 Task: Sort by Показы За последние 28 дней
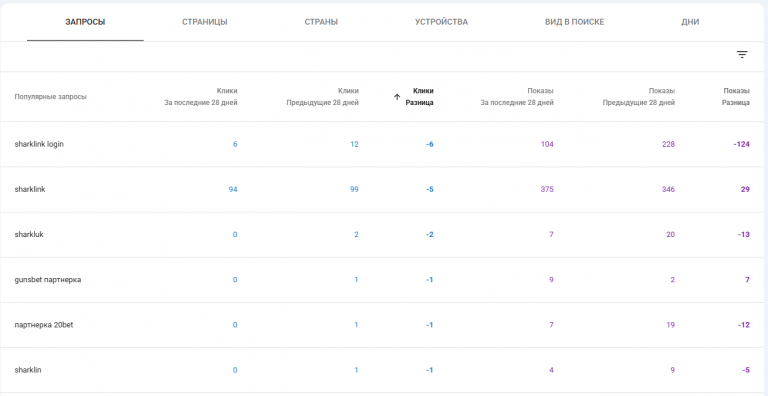click(517, 97)
